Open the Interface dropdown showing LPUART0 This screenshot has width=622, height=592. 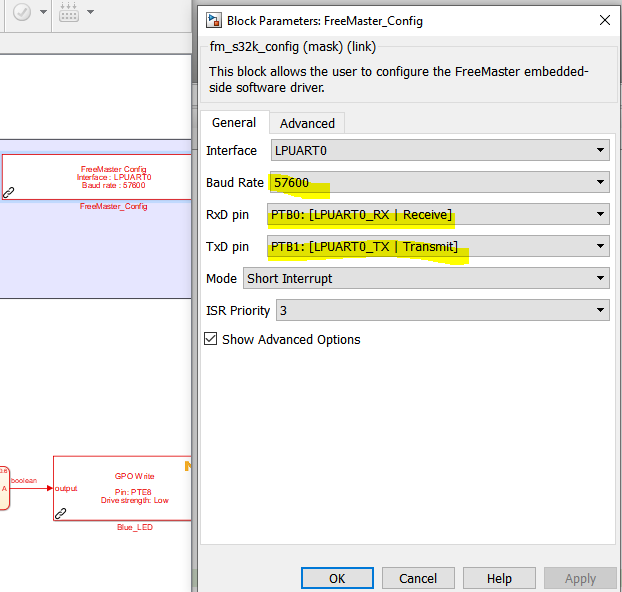point(440,150)
